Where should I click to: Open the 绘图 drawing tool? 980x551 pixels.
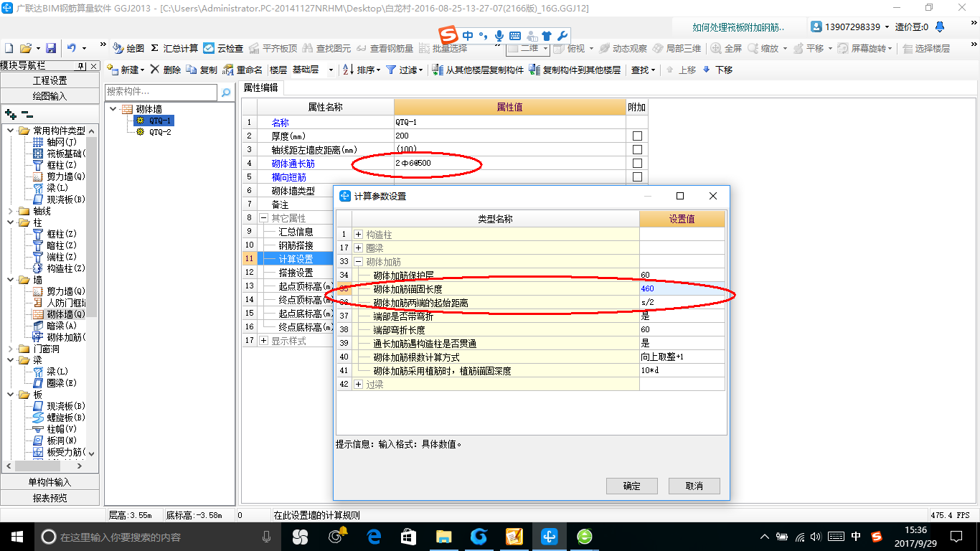tap(128, 48)
